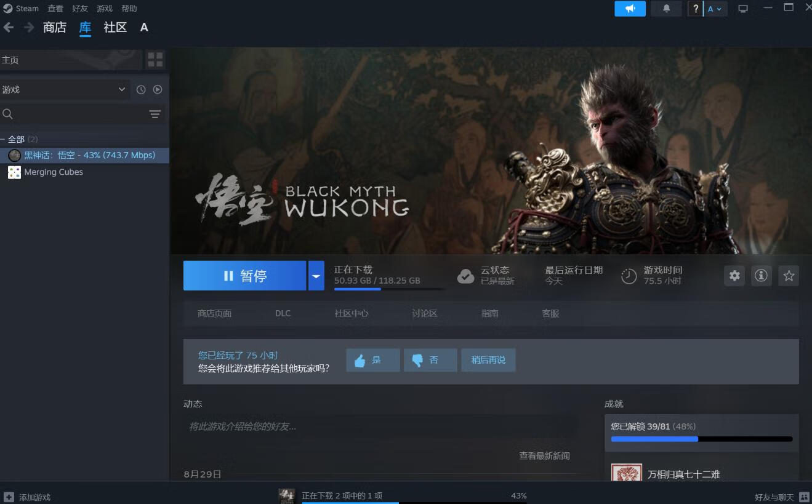Click the 查看最新新闻 link

tap(544, 456)
